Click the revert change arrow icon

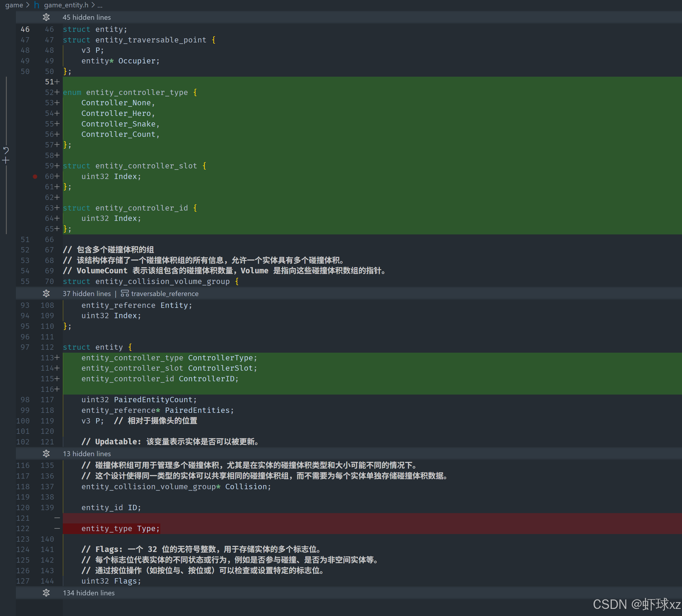click(x=6, y=150)
